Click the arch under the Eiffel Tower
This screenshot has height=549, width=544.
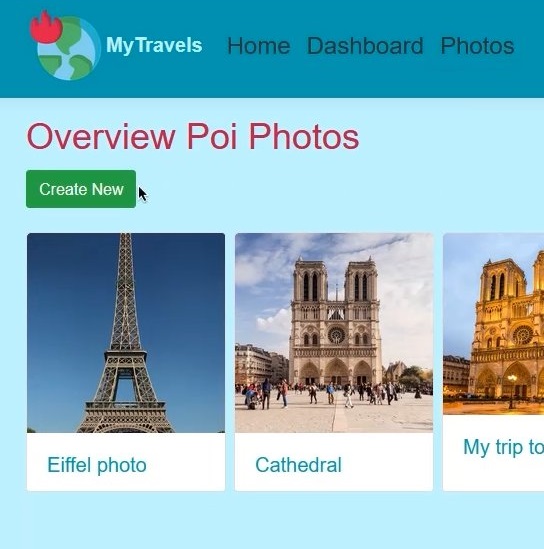click(124, 387)
